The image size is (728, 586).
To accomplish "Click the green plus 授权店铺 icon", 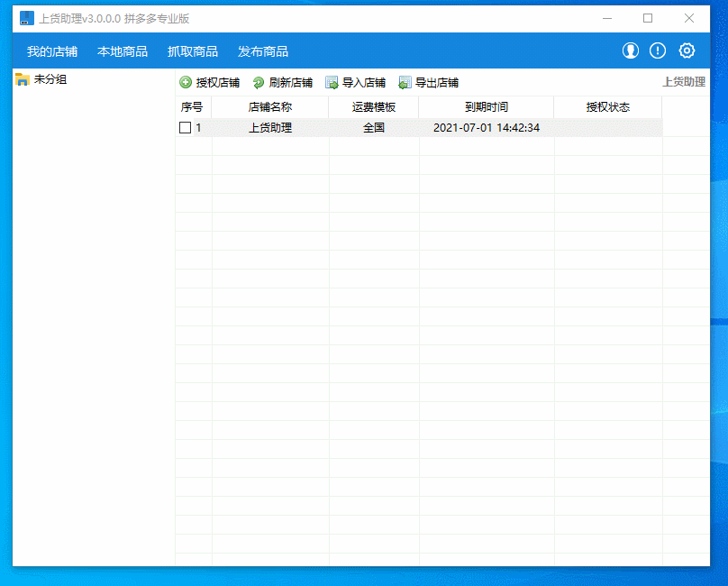I will (x=186, y=82).
